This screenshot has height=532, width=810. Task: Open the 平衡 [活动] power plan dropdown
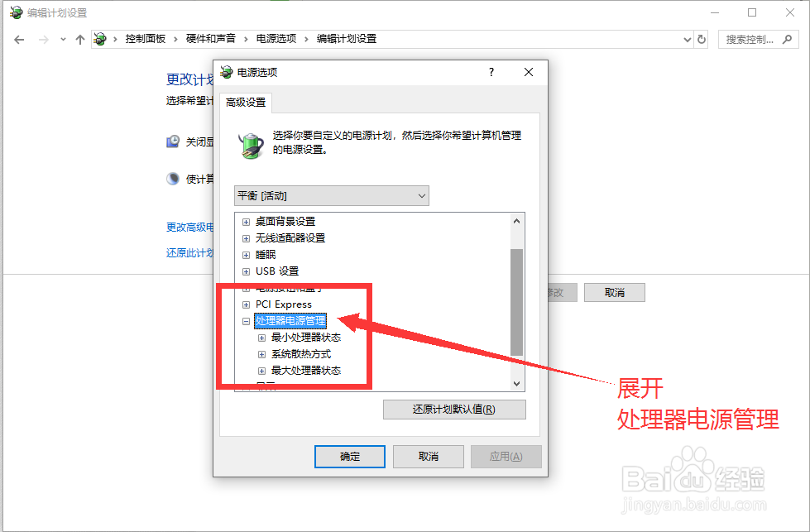[x=332, y=196]
